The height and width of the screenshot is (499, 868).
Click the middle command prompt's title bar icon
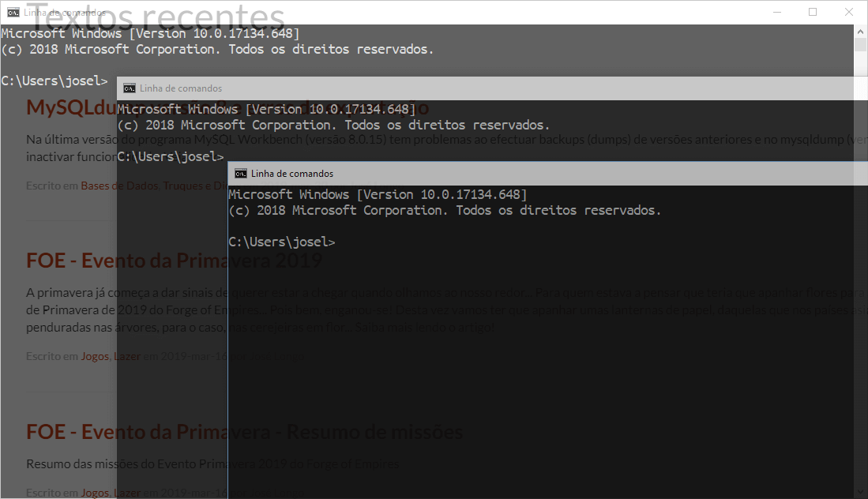129,88
